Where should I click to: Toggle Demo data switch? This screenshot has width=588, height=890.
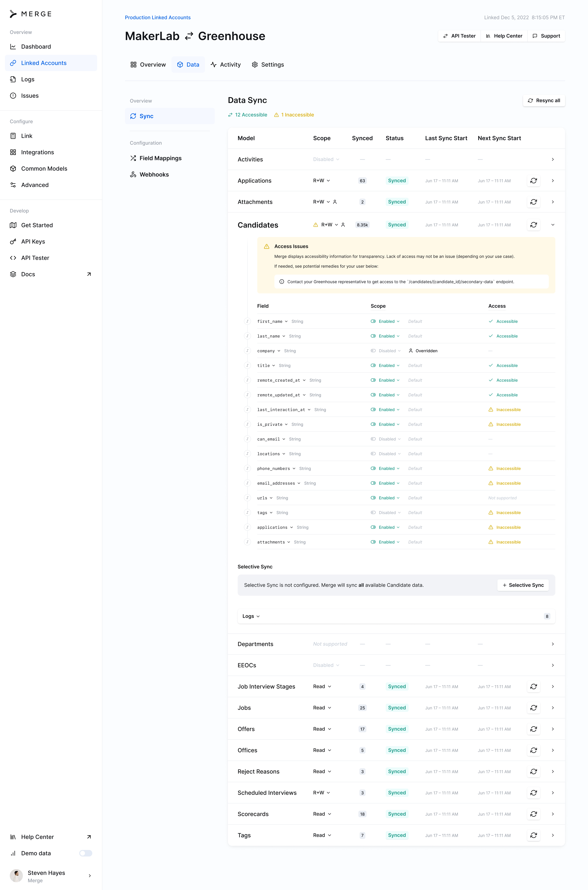[85, 853]
